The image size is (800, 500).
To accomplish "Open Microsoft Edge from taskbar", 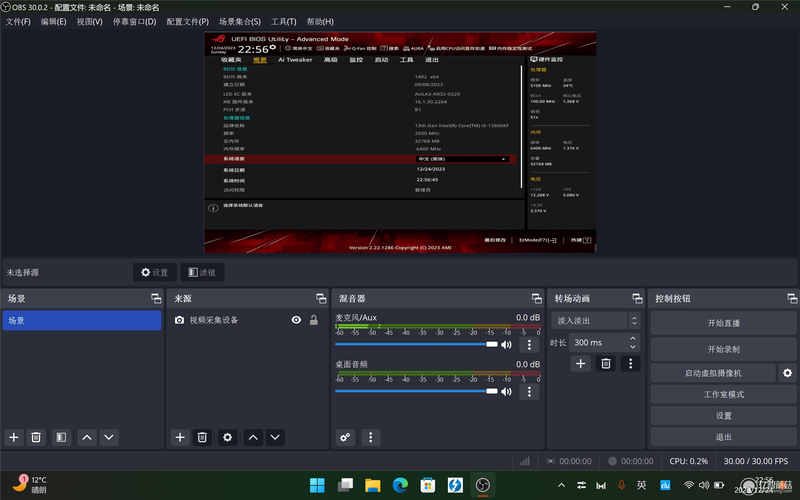I will coord(401,485).
